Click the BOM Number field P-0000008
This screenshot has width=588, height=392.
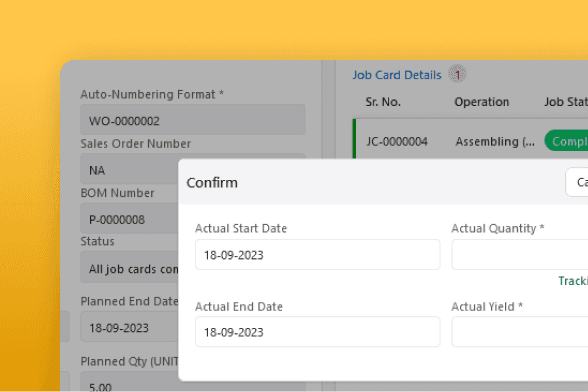(129, 219)
